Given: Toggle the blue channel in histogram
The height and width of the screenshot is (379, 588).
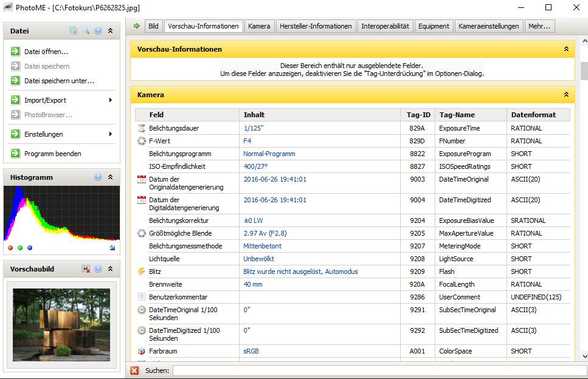Looking at the screenshot, I should tap(30, 248).
